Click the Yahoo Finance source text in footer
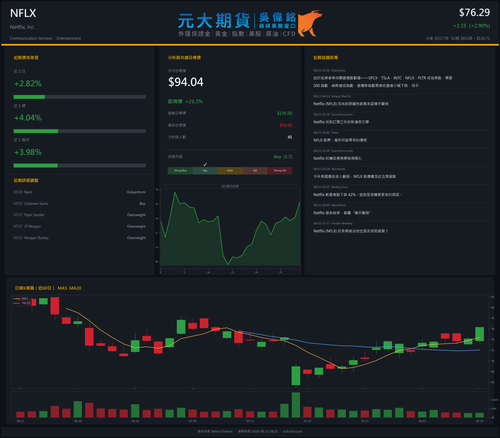The image size is (500, 438). point(215,431)
